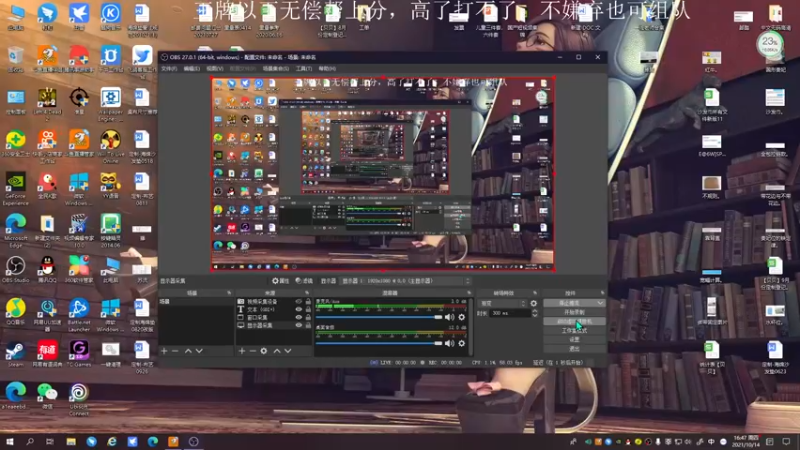Toggle visibility of the text (GDI+) source
800x450 pixels.
tap(298, 309)
